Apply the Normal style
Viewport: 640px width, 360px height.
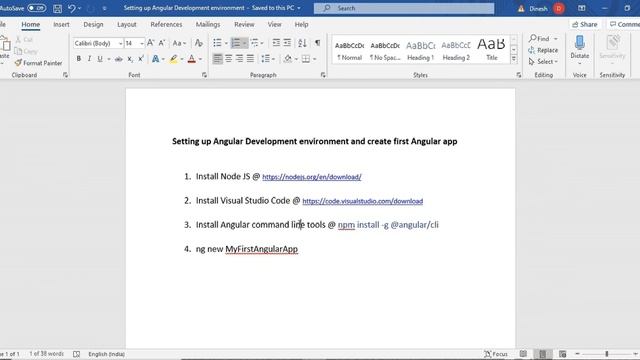(349, 51)
